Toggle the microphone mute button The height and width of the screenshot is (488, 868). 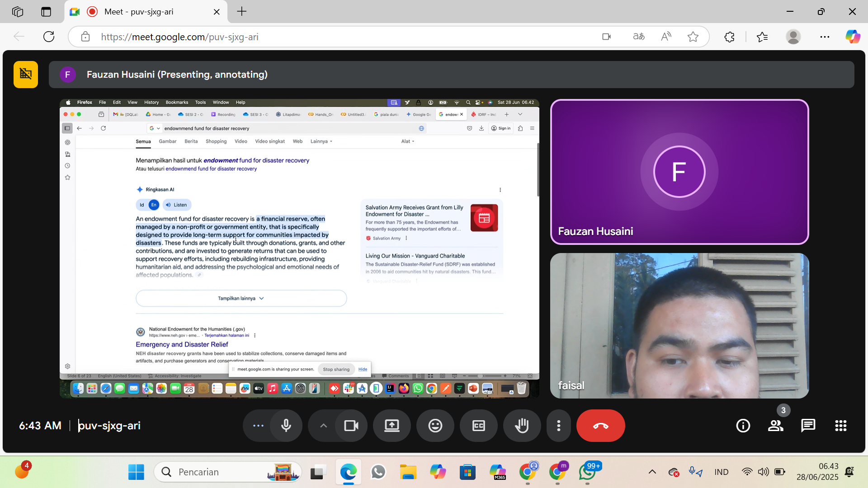click(286, 426)
